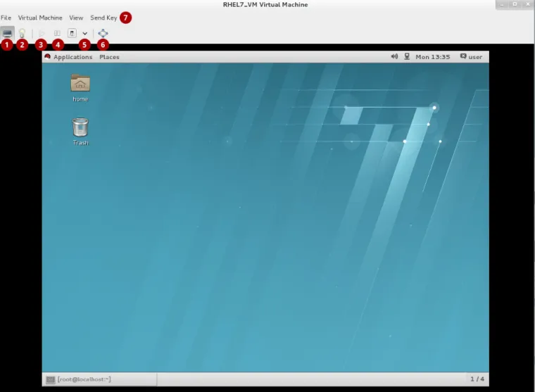Close the RHEL7_VM Virtual Machine window
Image resolution: width=535 pixels, height=392 pixels.
(x=528, y=4)
